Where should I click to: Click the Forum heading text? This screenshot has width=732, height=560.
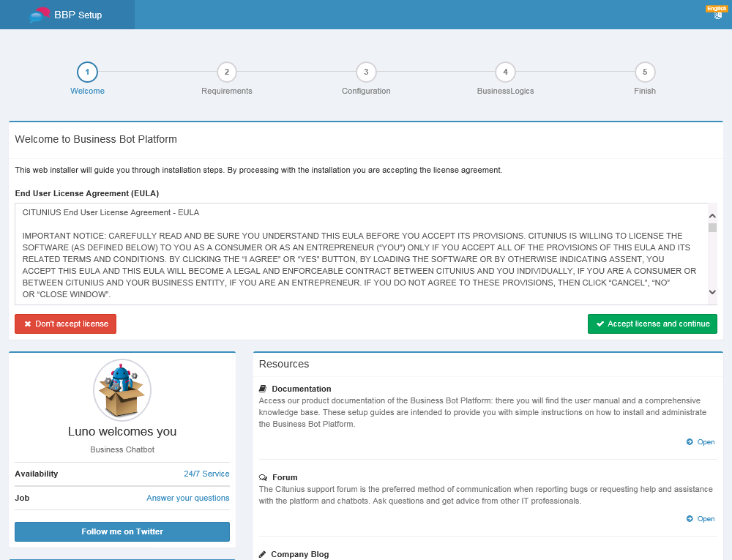[x=285, y=477]
